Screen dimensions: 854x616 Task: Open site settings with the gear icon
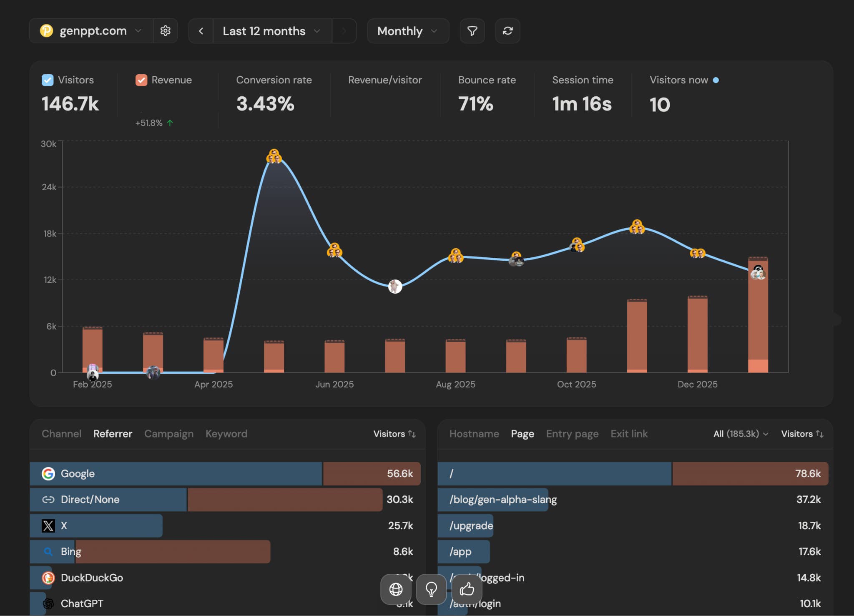(166, 30)
